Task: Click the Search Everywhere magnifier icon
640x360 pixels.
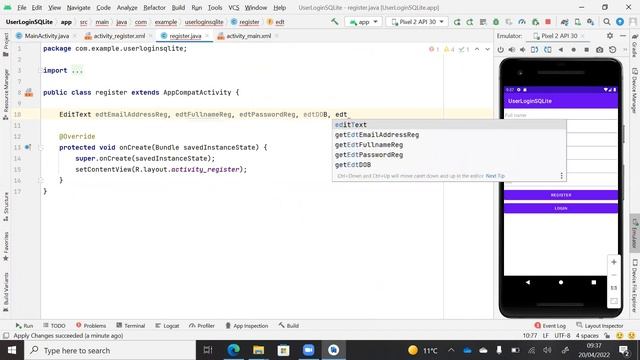Action: coord(607,22)
